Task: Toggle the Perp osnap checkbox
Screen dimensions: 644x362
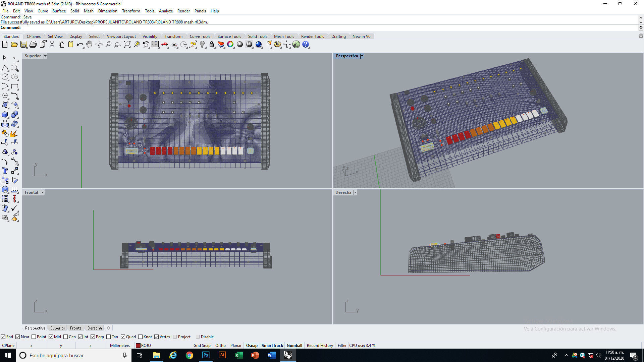Action: coord(93,337)
